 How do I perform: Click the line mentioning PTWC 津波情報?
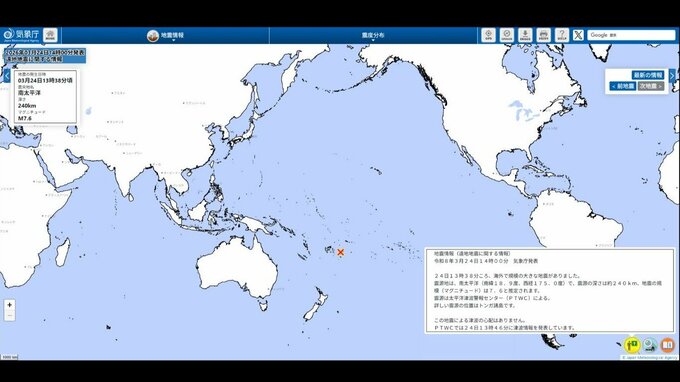pos(504,328)
